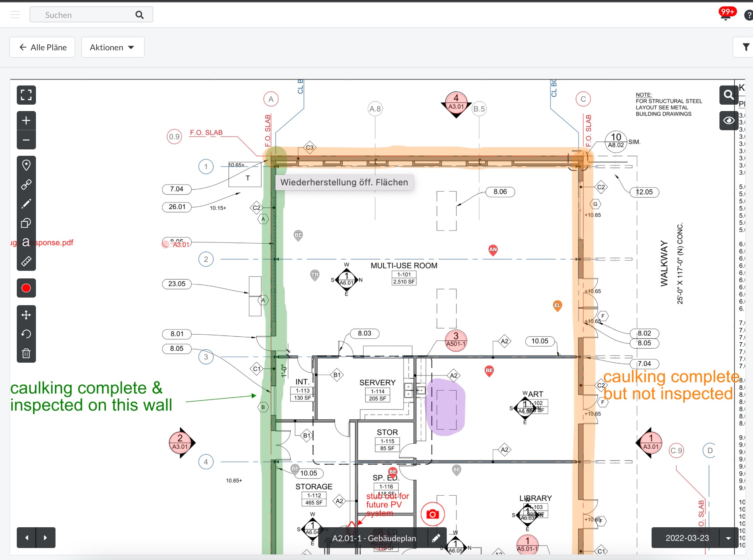Go to the next plan sheet

(x=46, y=538)
